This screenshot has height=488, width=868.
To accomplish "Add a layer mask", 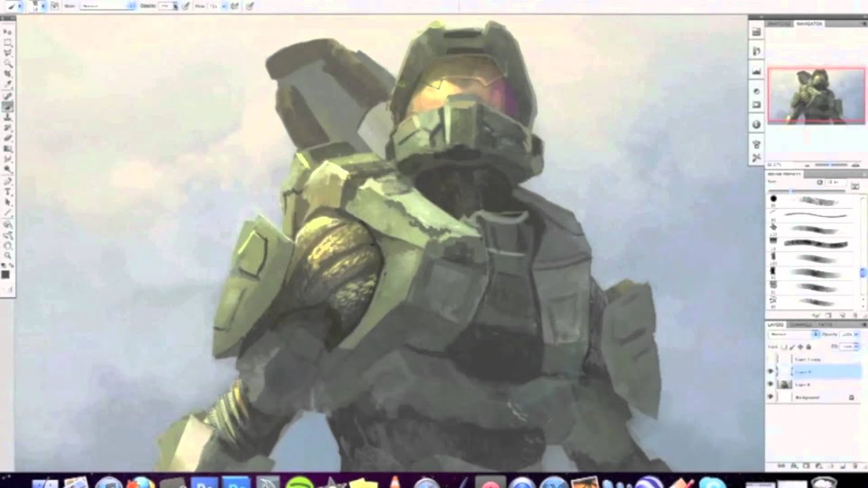I will pyautogui.click(x=806, y=466).
